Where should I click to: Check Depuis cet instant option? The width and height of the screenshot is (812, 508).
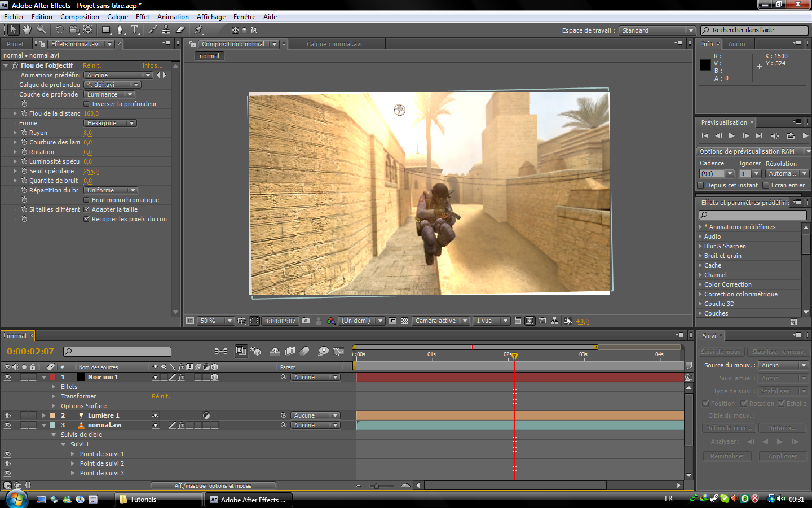coord(701,185)
